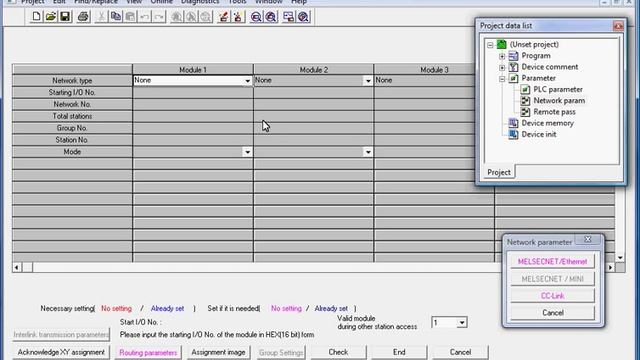Click the Undo arrow icon
The width and height of the screenshot is (640, 360).
pyautogui.click(x=144, y=17)
